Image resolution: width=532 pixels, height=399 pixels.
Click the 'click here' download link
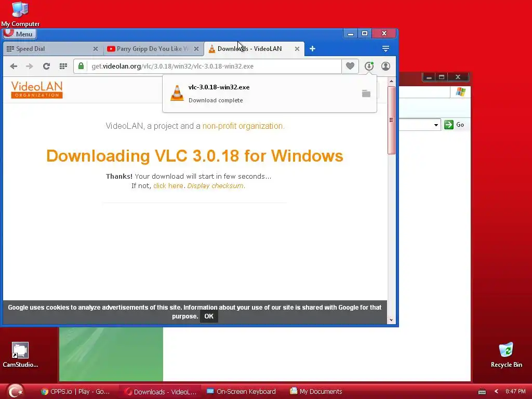coord(168,185)
